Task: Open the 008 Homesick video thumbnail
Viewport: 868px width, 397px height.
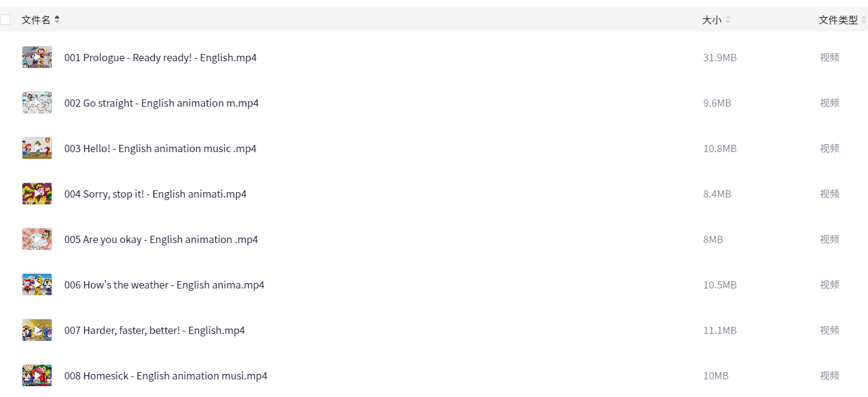Action: [x=37, y=376]
